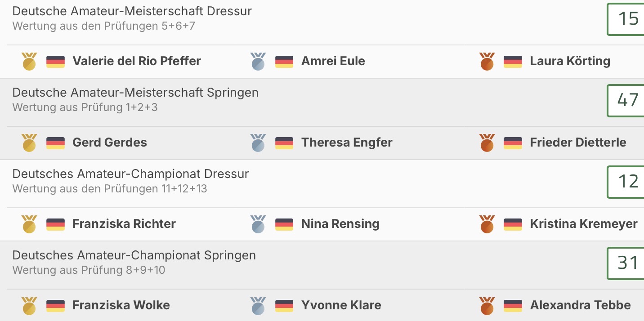Select the rider name Theresa Engfer

coord(347,143)
